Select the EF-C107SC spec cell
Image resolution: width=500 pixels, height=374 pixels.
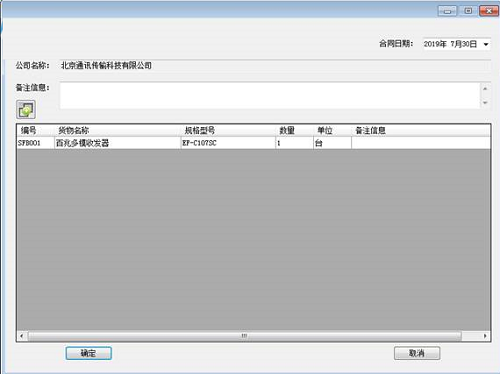tap(228, 143)
